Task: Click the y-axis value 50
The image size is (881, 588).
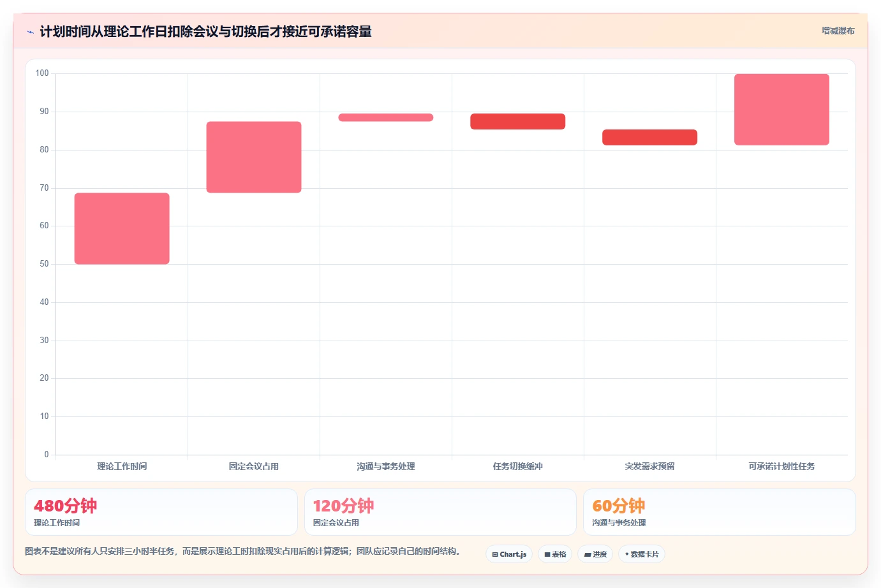Action: click(44, 264)
